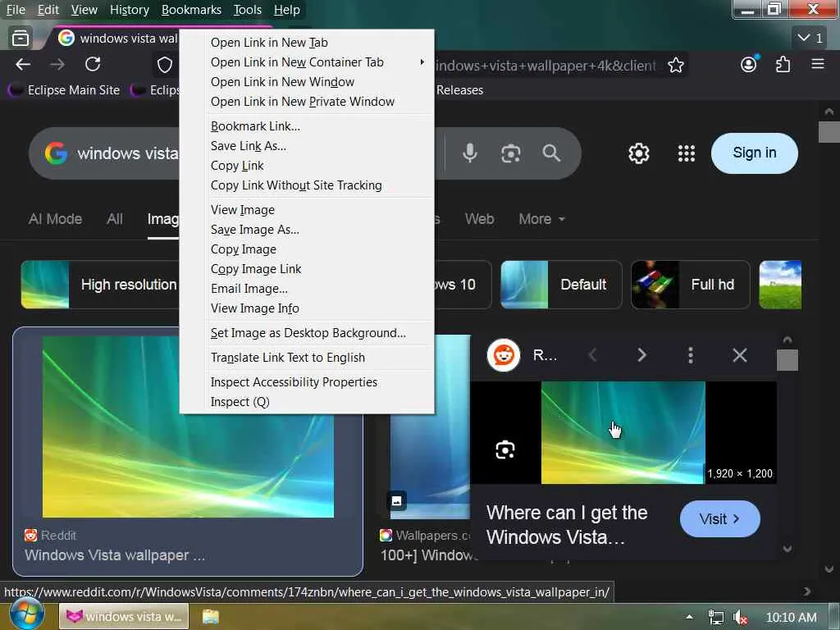Go to next image in preview panel
Viewport: 840px width, 630px height.
[641, 354]
